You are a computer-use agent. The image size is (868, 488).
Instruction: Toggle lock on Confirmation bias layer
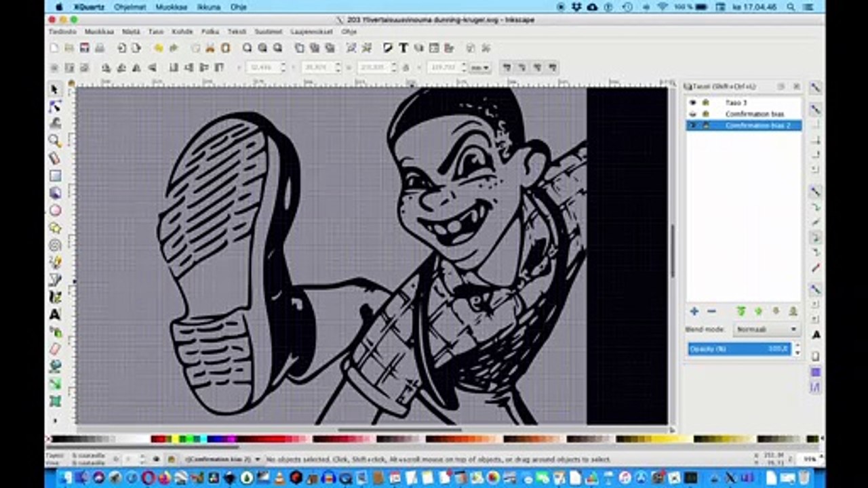pyautogui.click(x=705, y=114)
